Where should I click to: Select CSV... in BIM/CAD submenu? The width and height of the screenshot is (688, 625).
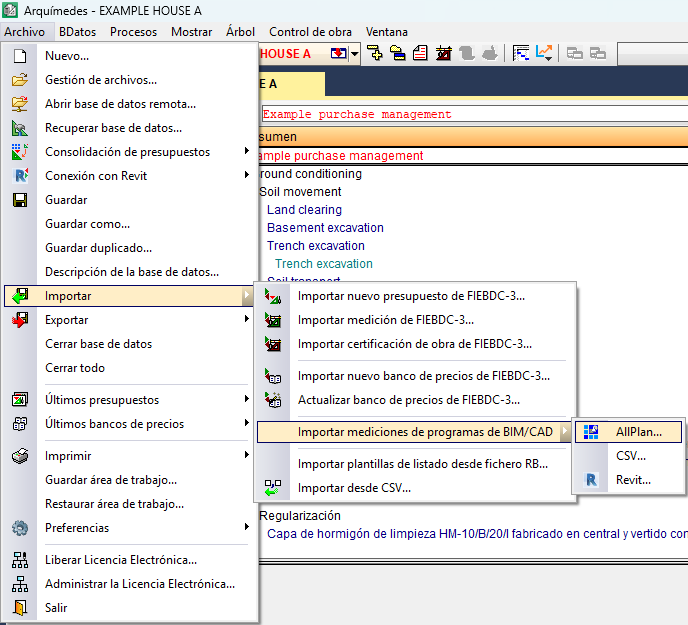coord(630,456)
